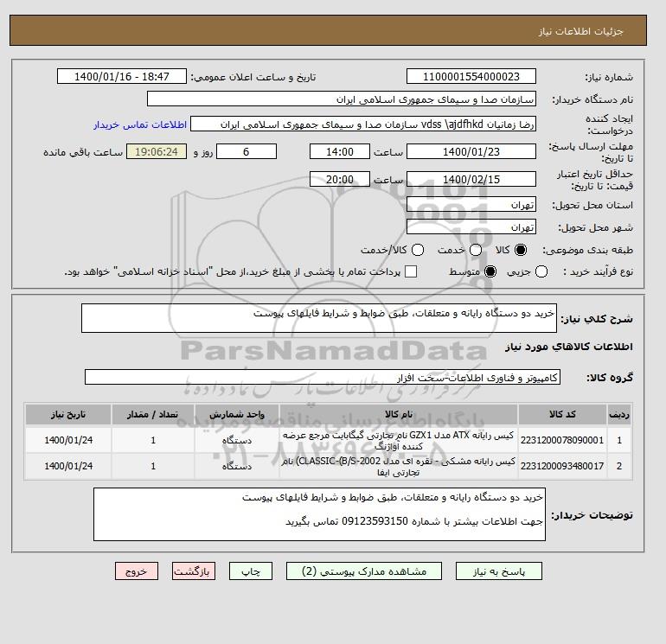The width and height of the screenshot is (666, 644).
Task: Click the ساعت باقی مانده label
Action: 83,152
